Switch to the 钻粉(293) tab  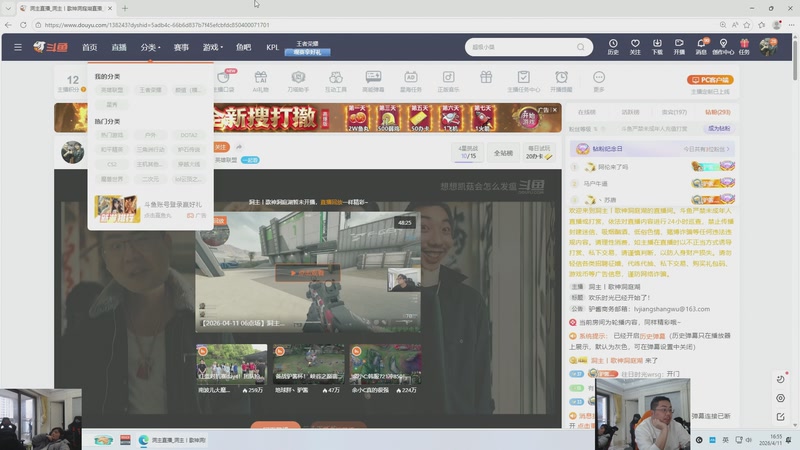[717, 112]
